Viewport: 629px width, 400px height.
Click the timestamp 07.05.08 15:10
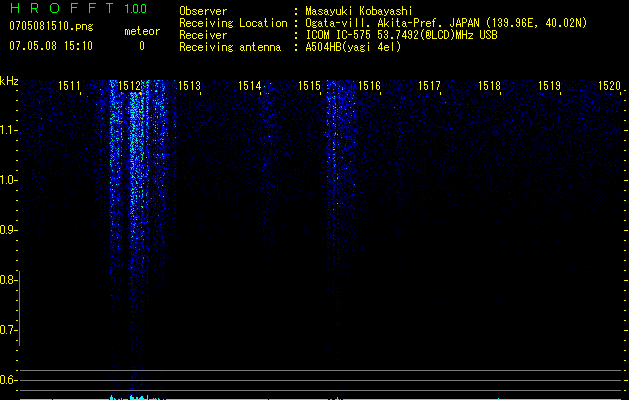(x=51, y=46)
